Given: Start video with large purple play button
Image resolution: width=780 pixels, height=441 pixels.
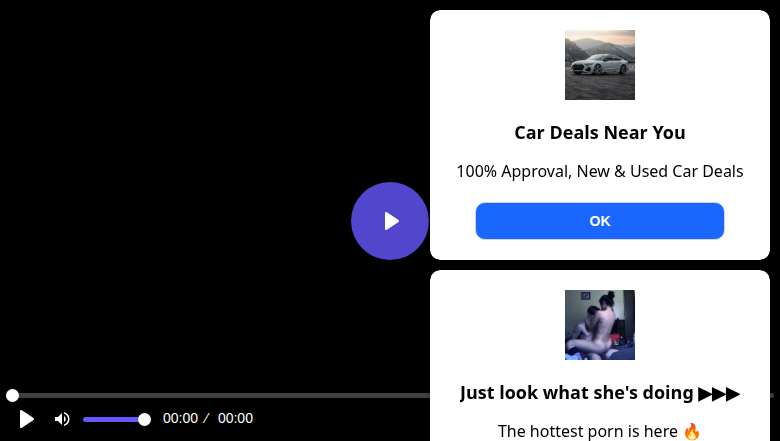Looking at the screenshot, I should [390, 221].
